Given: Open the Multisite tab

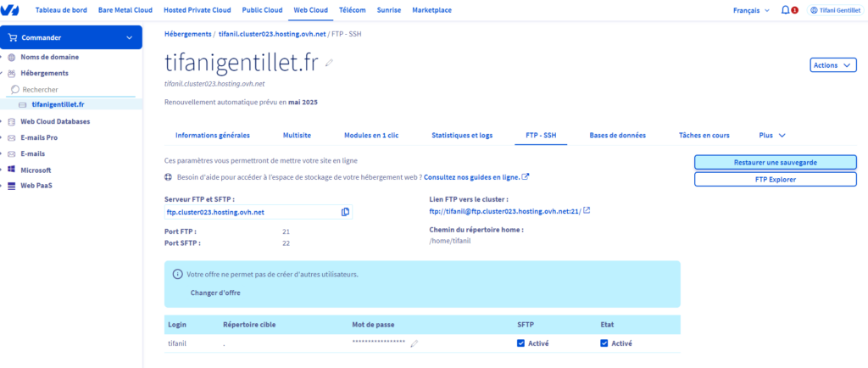Looking at the screenshot, I should tap(297, 135).
